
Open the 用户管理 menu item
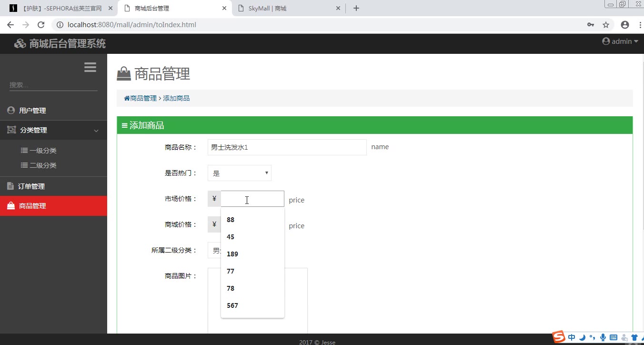point(53,110)
